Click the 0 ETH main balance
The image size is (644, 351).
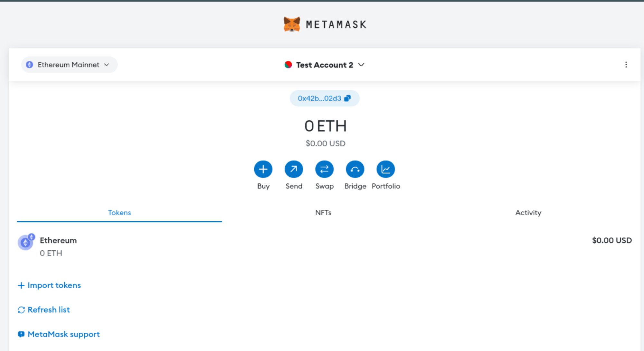[326, 126]
